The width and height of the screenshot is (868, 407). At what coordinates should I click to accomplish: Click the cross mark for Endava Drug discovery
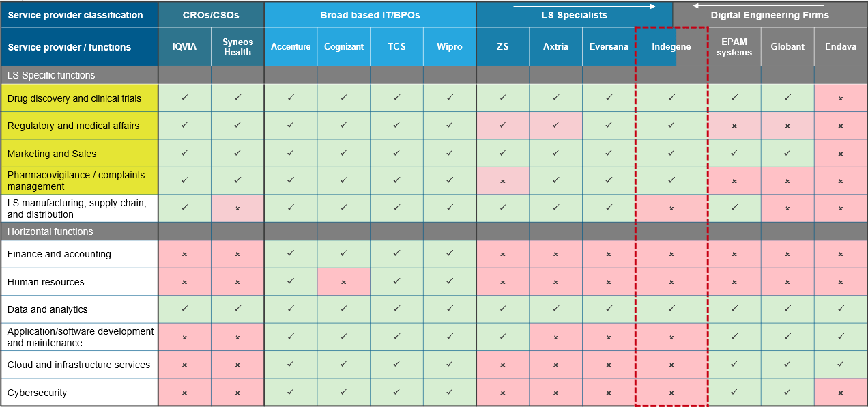[841, 98]
